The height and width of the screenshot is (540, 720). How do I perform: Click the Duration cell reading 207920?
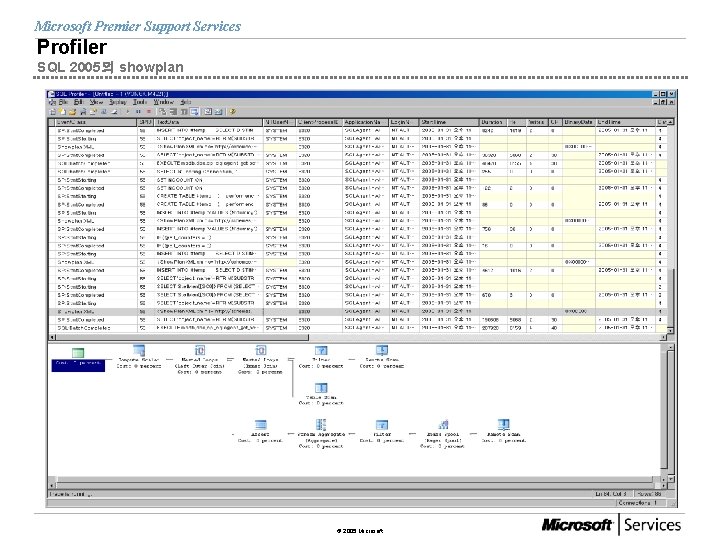493,328
